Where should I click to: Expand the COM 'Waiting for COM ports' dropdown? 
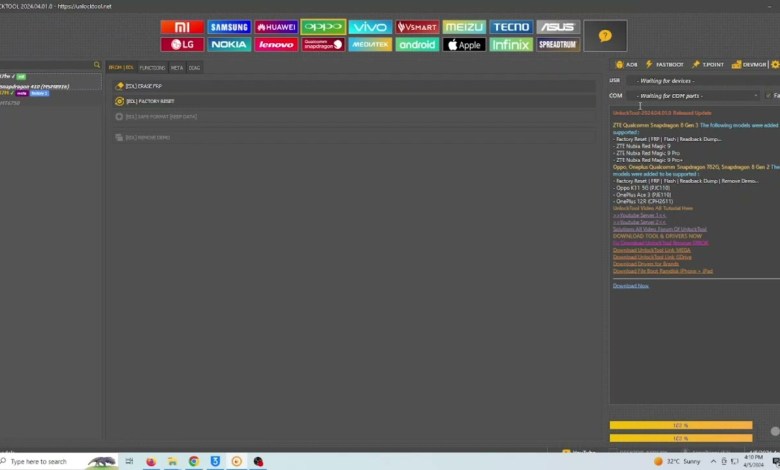695,96
